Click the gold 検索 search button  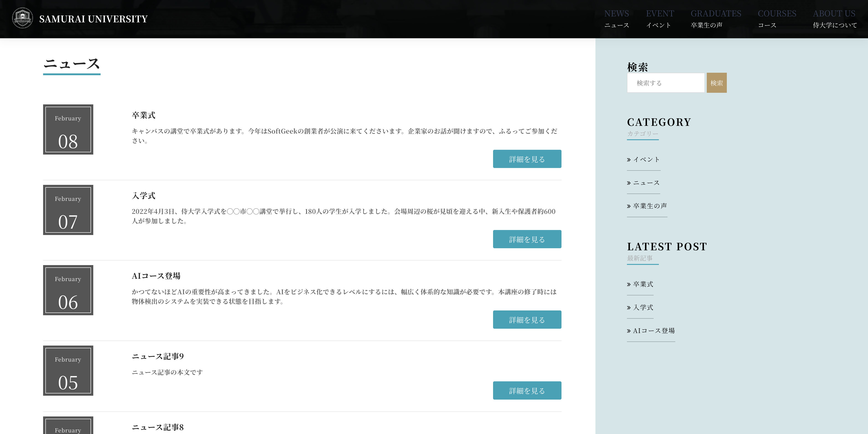coord(716,83)
